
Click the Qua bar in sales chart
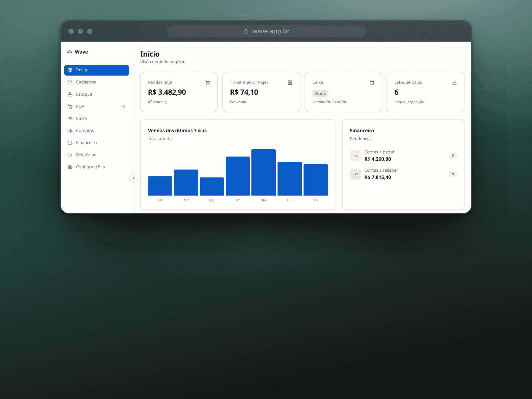point(264,172)
